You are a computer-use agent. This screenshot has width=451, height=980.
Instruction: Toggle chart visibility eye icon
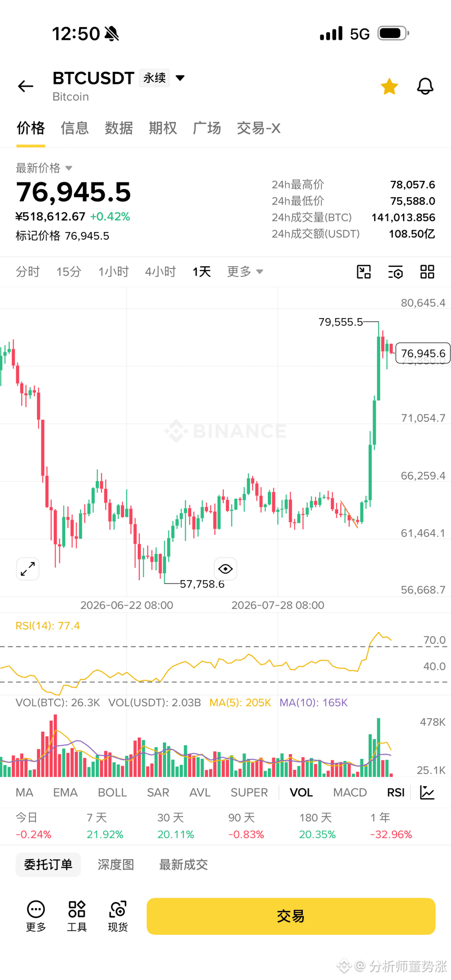click(225, 569)
